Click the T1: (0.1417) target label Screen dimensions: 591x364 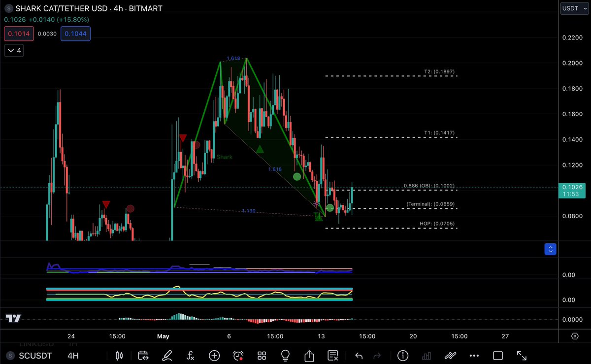[439, 133]
